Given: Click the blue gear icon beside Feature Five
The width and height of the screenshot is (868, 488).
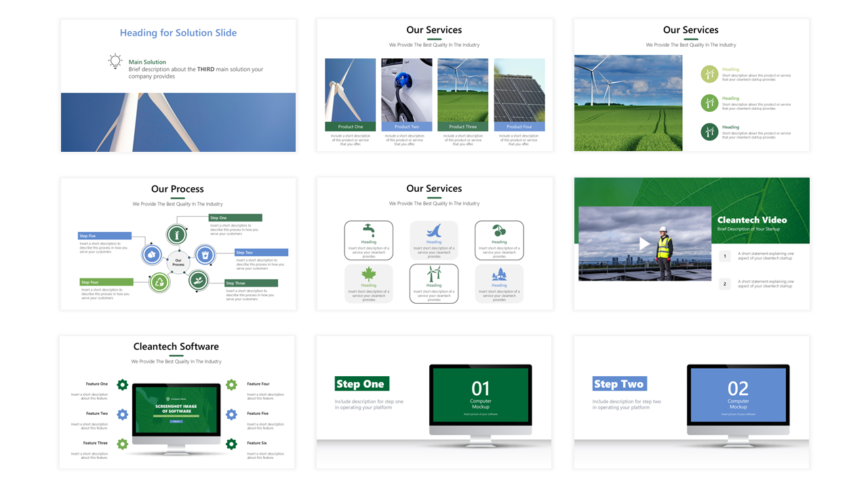Looking at the screenshot, I should [x=231, y=414].
